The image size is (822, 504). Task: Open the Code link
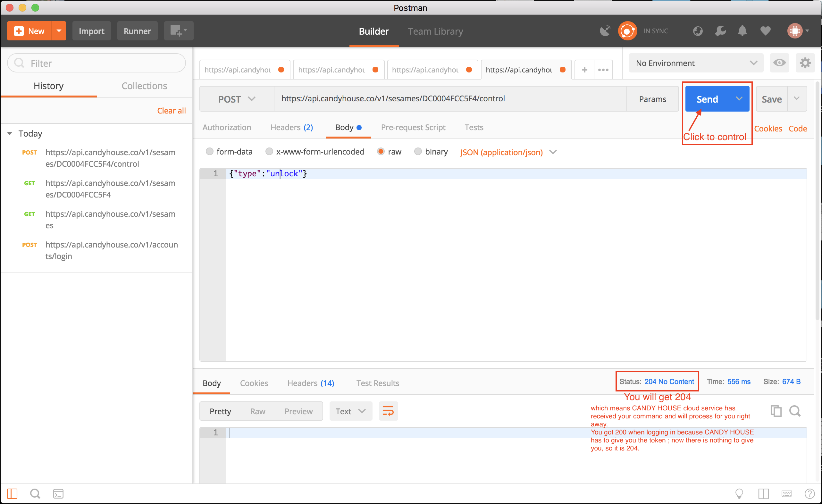[x=798, y=129]
